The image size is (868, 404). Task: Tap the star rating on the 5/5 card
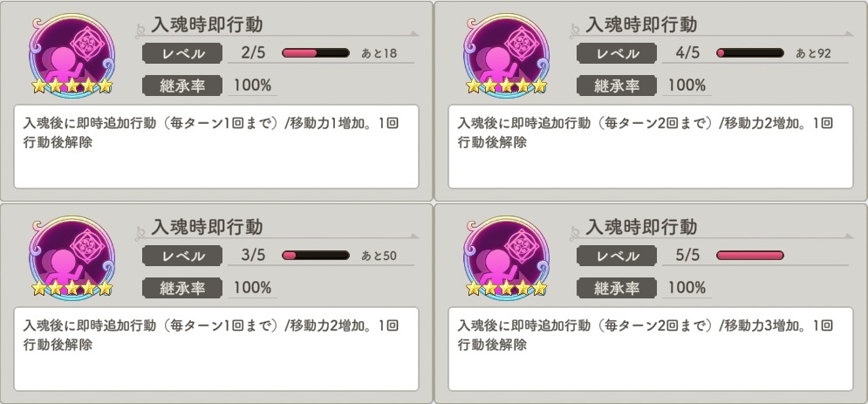[x=507, y=288]
